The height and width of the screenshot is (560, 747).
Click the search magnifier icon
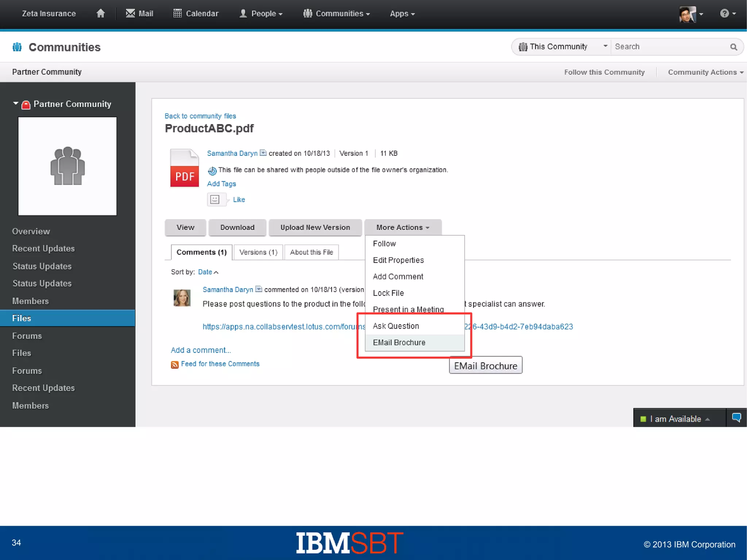coord(734,47)
